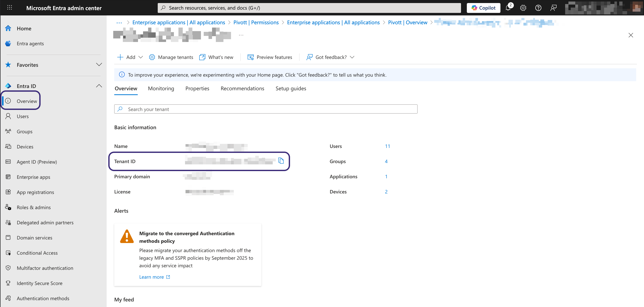The height and width of the screenshot is (307, 644).
Task: Open the Add dropdown menu
Action: (x=130, y=57)
